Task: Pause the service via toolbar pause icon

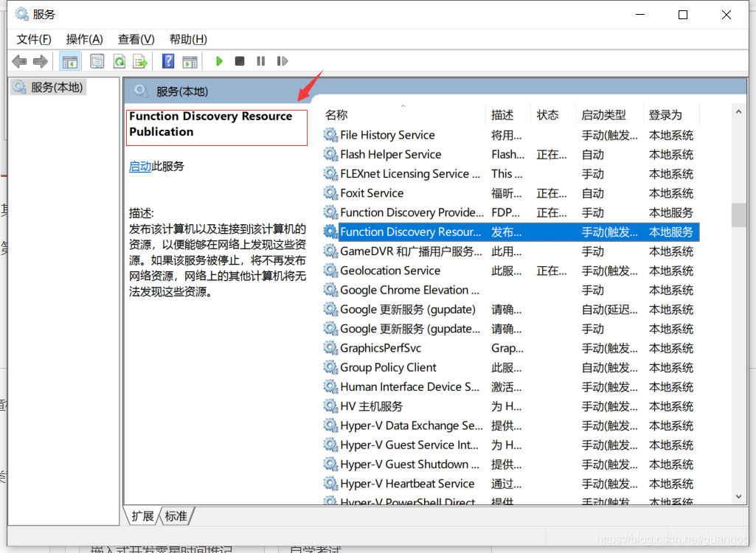Action: click(x=260, y=61)
